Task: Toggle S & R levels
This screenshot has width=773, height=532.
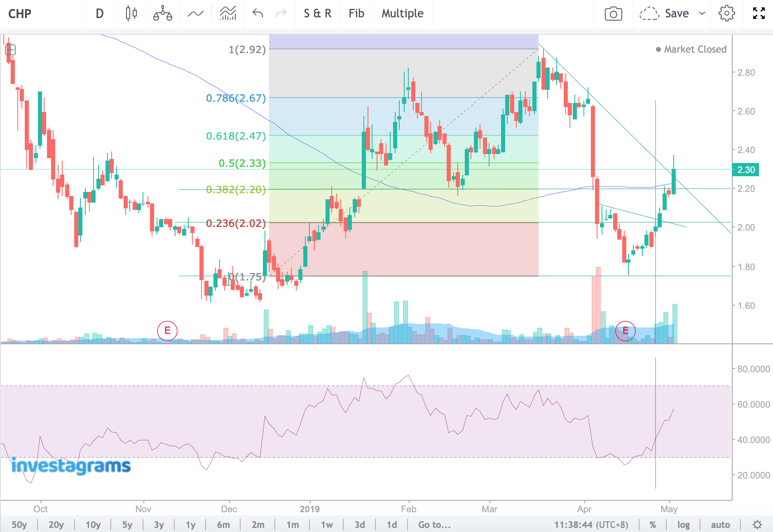Action: tap(317, 14)
